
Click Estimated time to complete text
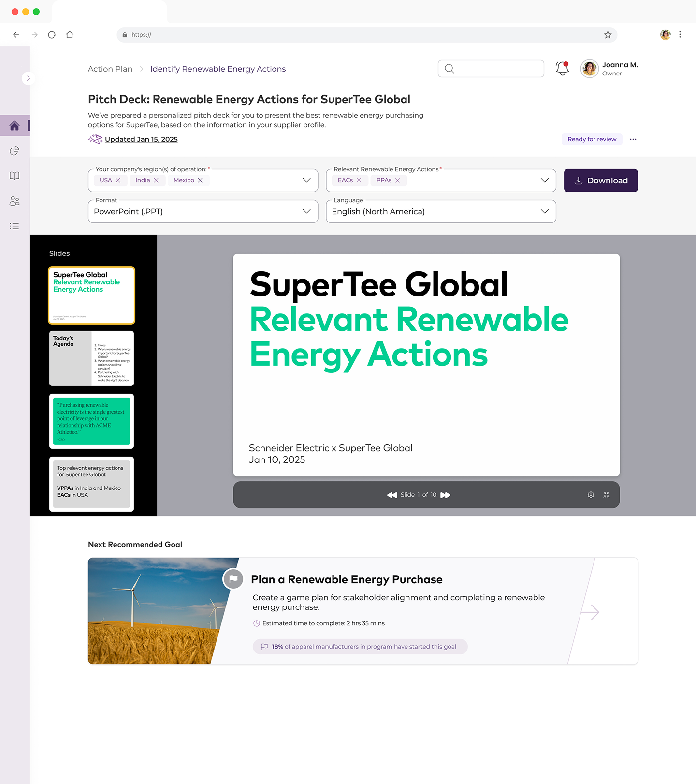click(x=323, y=623)
